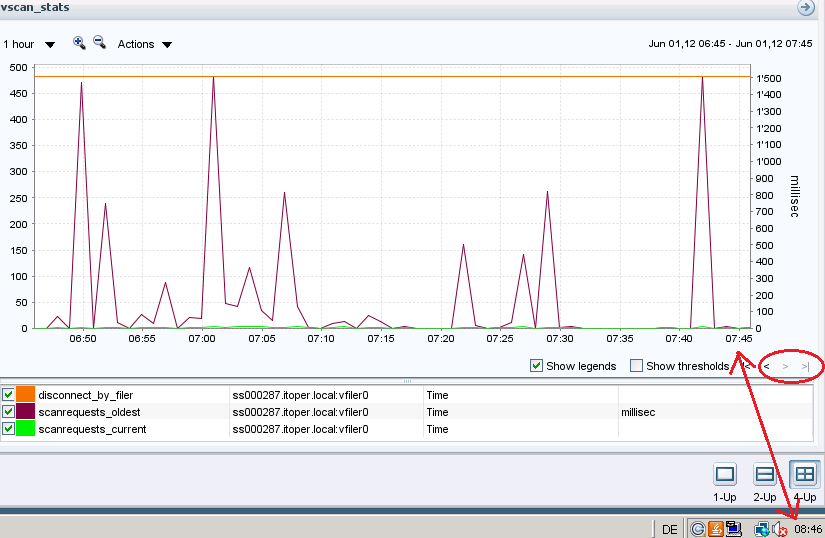Switch to 1-Up layout view
825x538 pixels.
[726, 475]
